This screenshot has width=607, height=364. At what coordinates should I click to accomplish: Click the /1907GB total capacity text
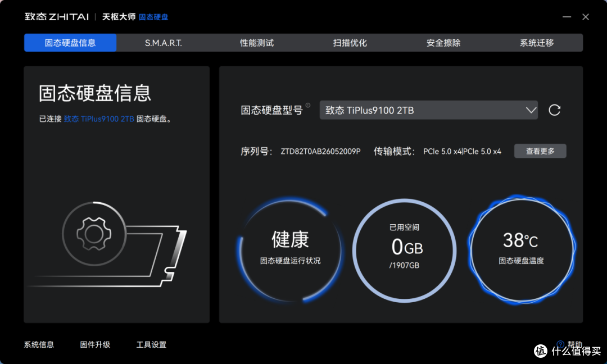pos(404,265)
